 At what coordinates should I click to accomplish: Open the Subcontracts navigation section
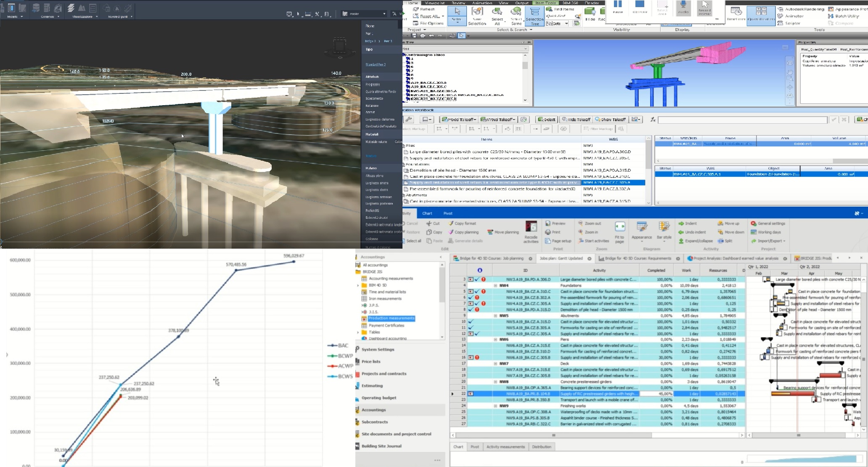coord(374,422)
